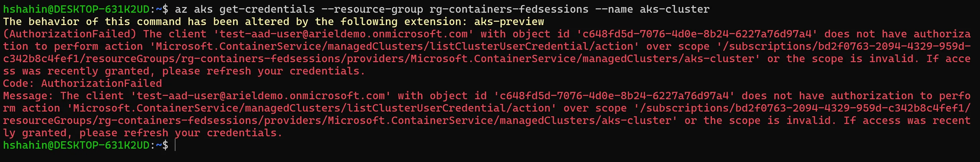Click the object id on the '(AuthorizationFailed)' line

tap(697, 34)
